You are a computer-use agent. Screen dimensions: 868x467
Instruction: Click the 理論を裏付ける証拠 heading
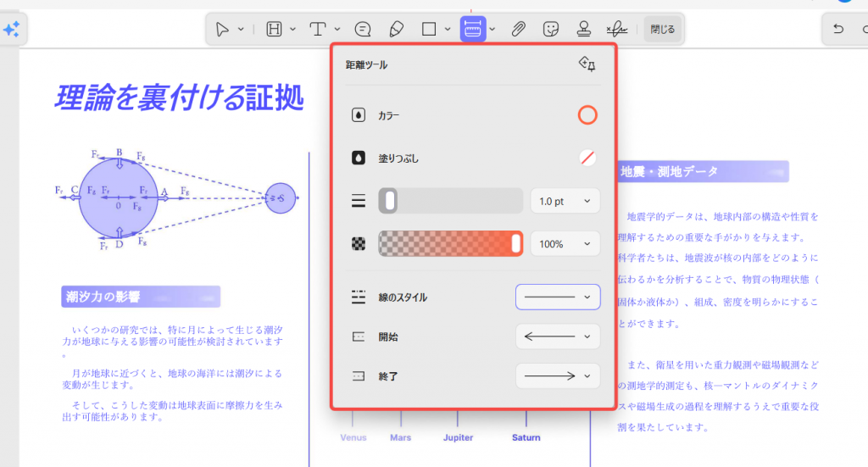click(179, 98)
